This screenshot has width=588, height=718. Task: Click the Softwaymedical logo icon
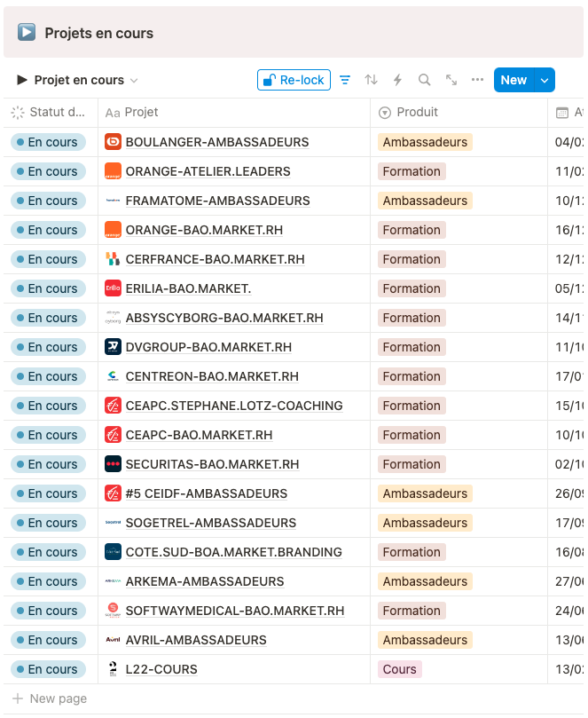coord(113,611)
